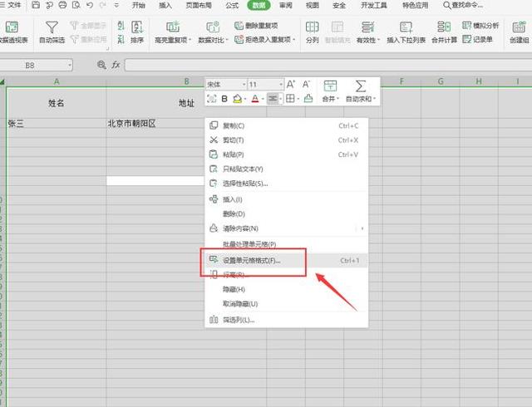Open the font size dropdown showing 11

(281, 85)
